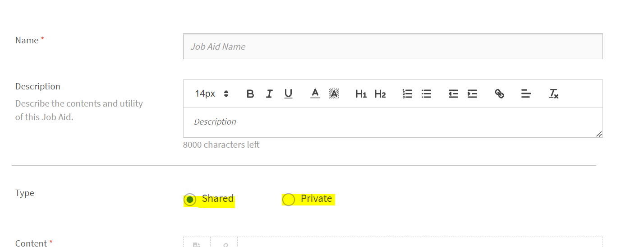644x247 pixels.
Task: Select the Private type radio button
Action: [x=289, y=199]
